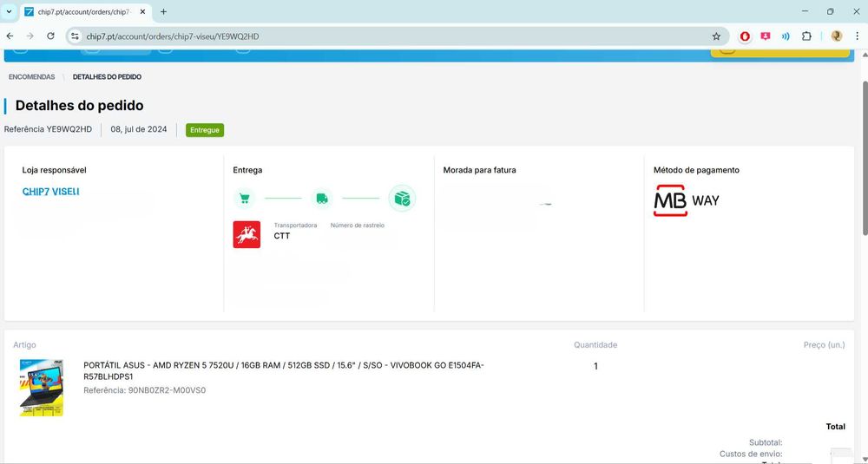Click the shopping cart delivery step icon
The height and width of the screenshot is (464, 868).
pyautogui.click(x=244, y=198)
